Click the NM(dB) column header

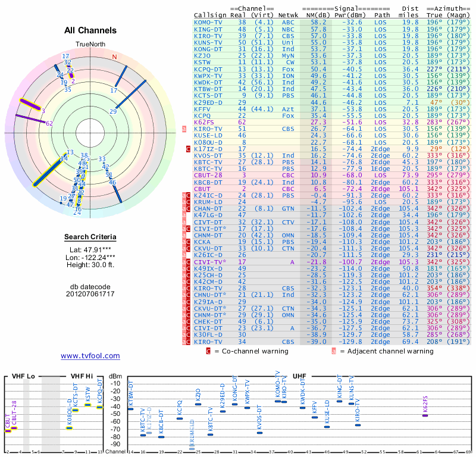(x=318, y=15)
